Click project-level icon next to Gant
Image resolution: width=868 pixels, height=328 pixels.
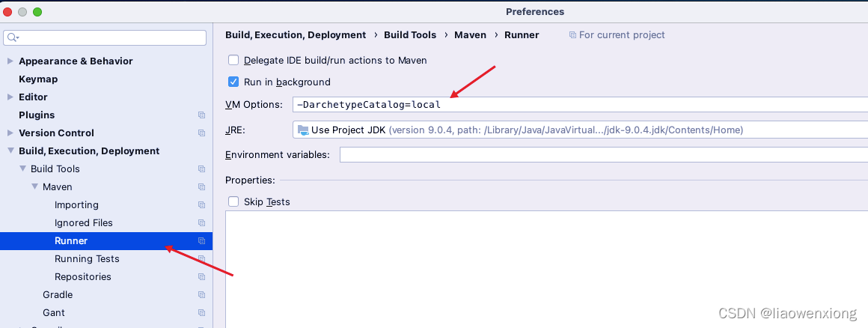point(201,313)
